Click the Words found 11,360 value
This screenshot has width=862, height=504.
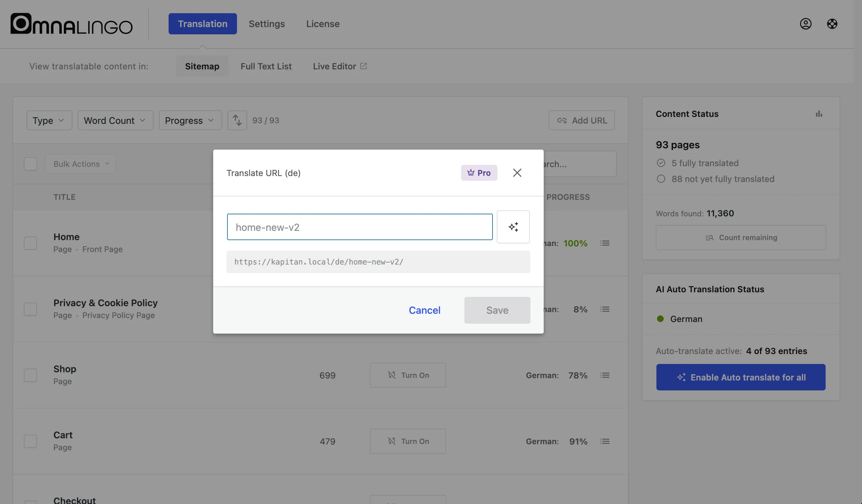(x=720, y=213)
